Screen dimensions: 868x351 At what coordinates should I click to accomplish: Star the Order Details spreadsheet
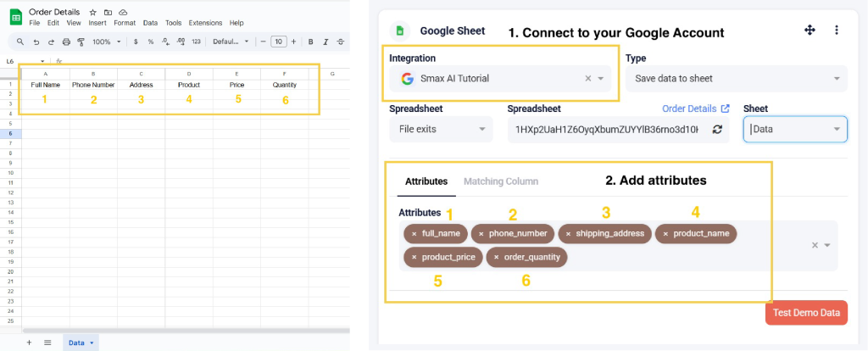pos(93,12)
